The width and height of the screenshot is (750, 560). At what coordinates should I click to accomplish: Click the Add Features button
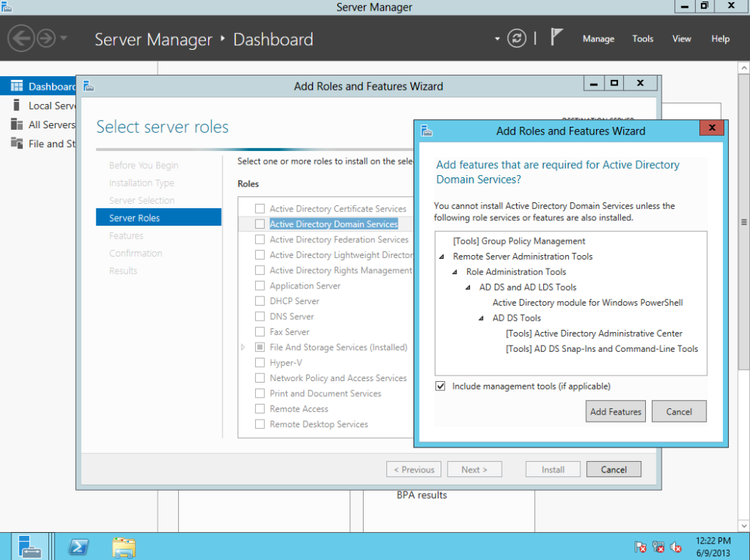tap(616, 411)
